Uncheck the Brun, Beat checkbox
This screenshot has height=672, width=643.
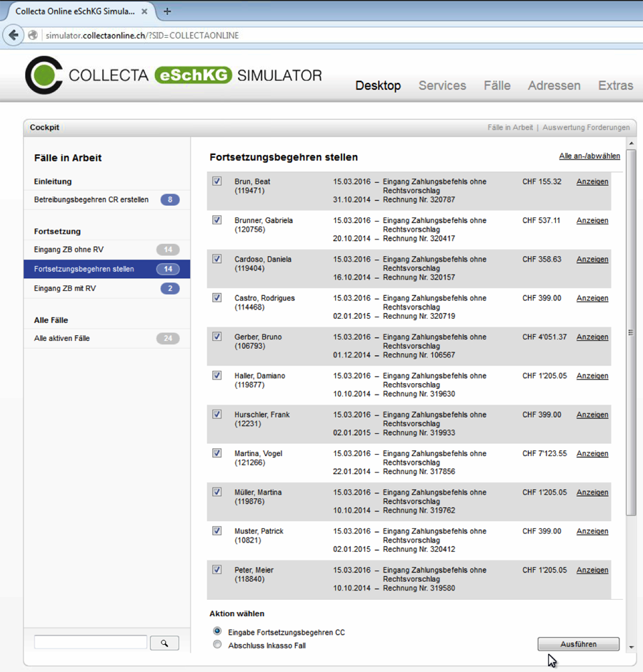pos(217,181)
